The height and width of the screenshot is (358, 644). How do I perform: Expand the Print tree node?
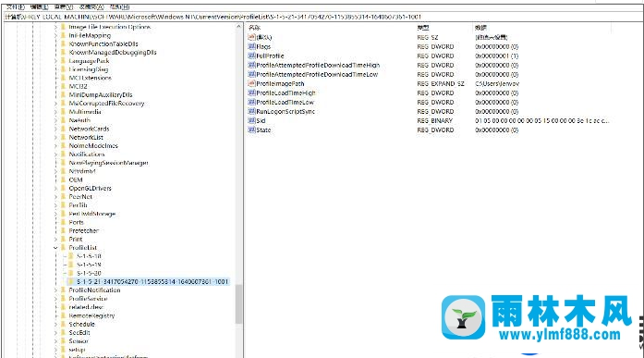(x=55, y=240)
